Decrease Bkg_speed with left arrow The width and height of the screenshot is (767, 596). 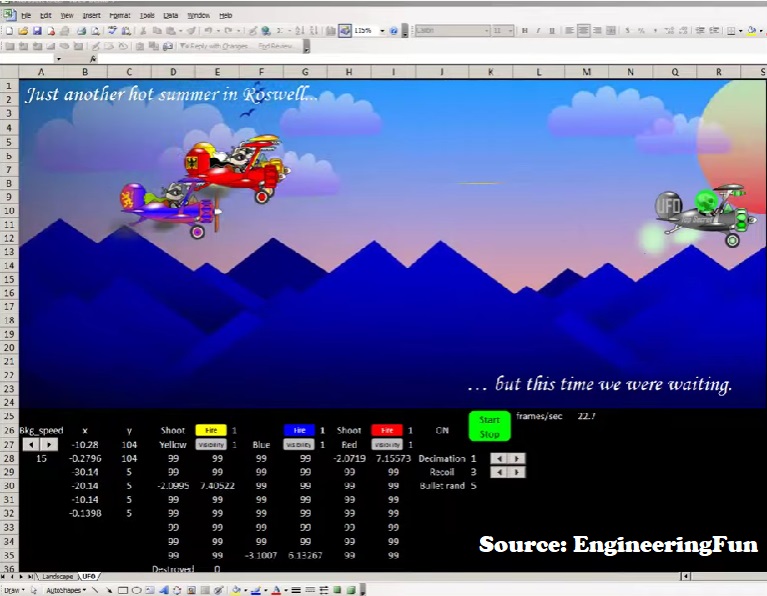pos(31,445)
